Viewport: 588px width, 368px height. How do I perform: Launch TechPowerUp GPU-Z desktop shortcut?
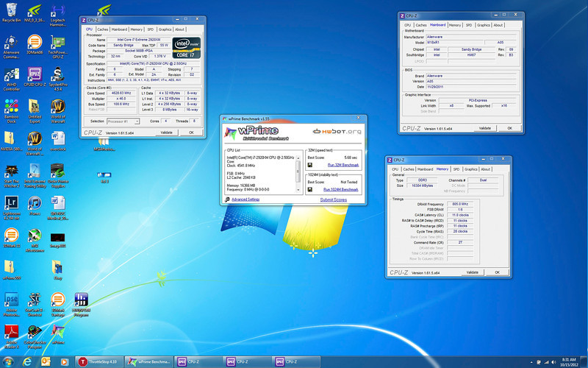click(57, 46)
